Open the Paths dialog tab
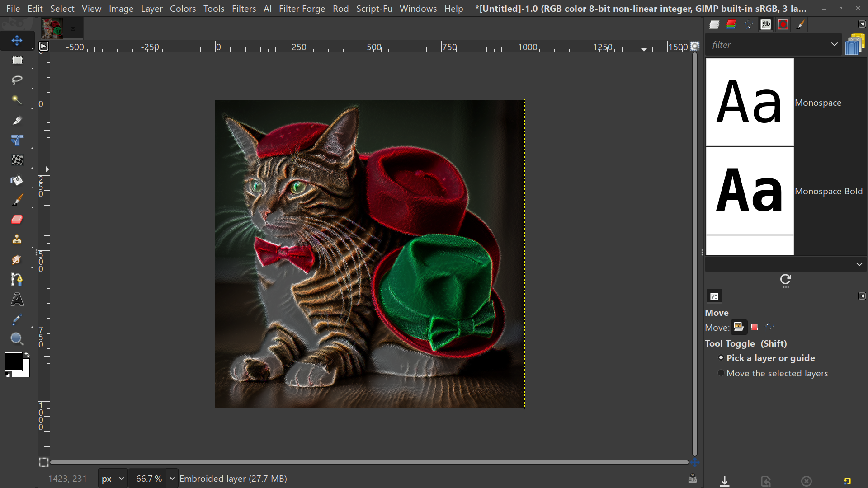868x488 pixels. [748, 24]
